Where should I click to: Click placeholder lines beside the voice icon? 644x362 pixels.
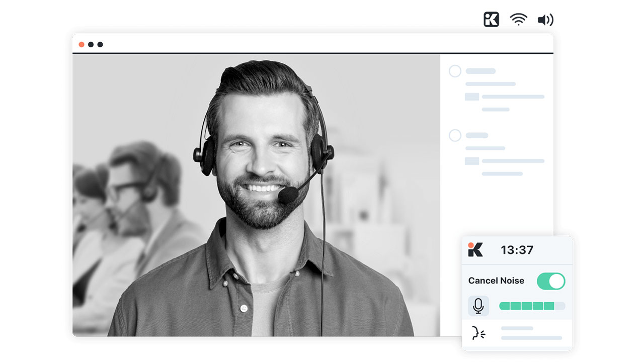tap(531, 333)
